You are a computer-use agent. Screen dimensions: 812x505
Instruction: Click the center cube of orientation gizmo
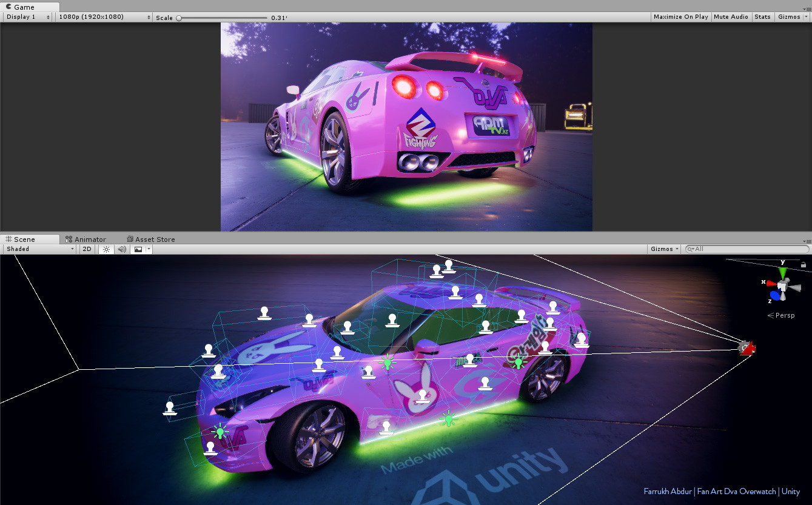tap(783, 285)
